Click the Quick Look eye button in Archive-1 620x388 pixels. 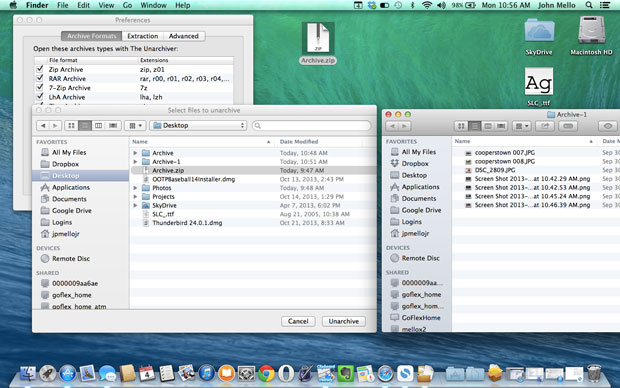pos(608,126)
